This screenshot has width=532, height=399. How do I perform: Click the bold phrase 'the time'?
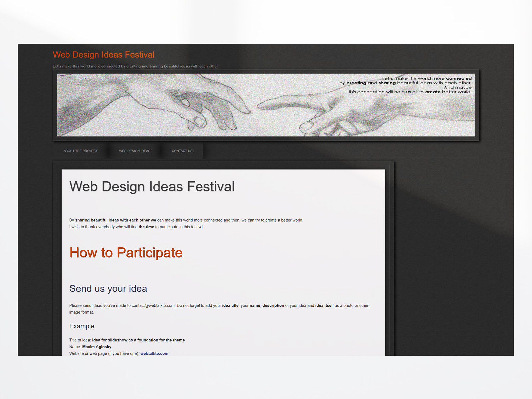click(146, 227)
